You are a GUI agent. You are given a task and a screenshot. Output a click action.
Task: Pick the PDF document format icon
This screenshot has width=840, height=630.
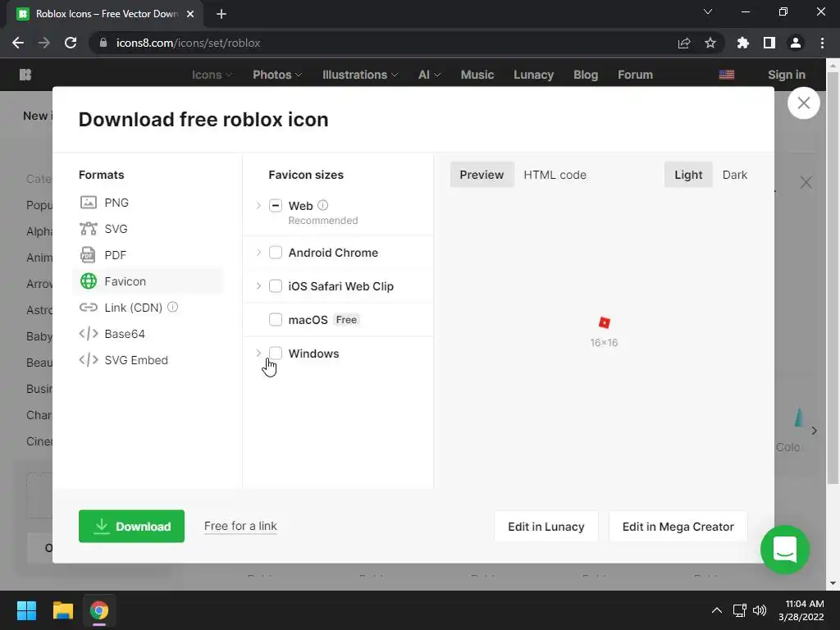89,255
